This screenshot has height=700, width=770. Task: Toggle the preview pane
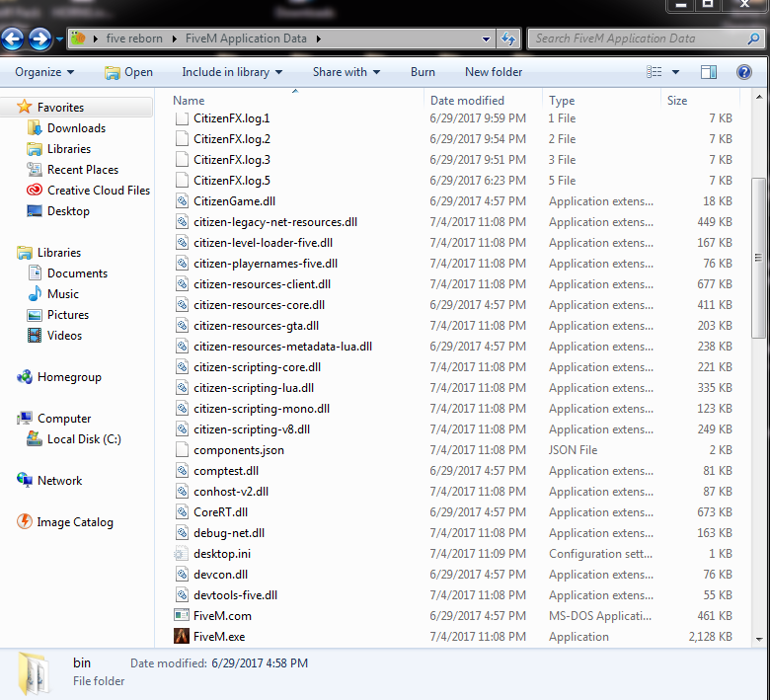(x=709, y=72)
